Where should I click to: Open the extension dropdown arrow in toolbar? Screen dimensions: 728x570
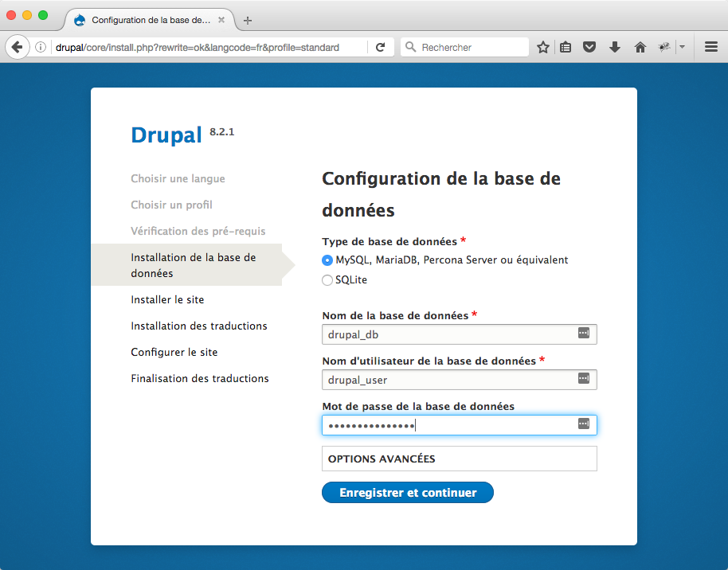682,47
